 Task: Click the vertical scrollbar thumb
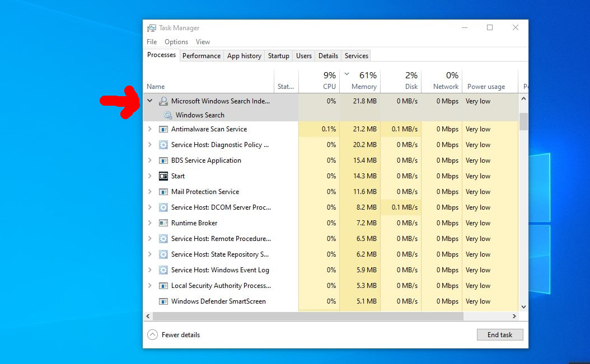pyautogui.click(x=523, y=121)
